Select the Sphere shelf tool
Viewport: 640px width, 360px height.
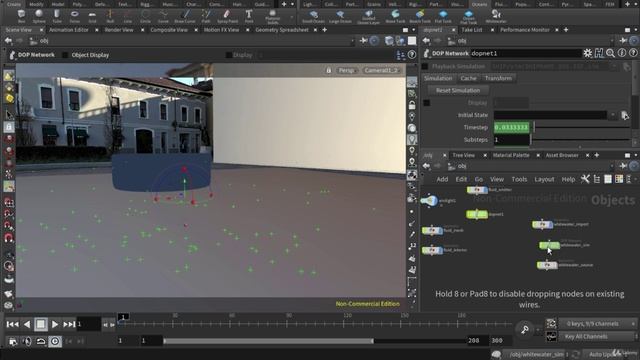(x=39, y=16)
